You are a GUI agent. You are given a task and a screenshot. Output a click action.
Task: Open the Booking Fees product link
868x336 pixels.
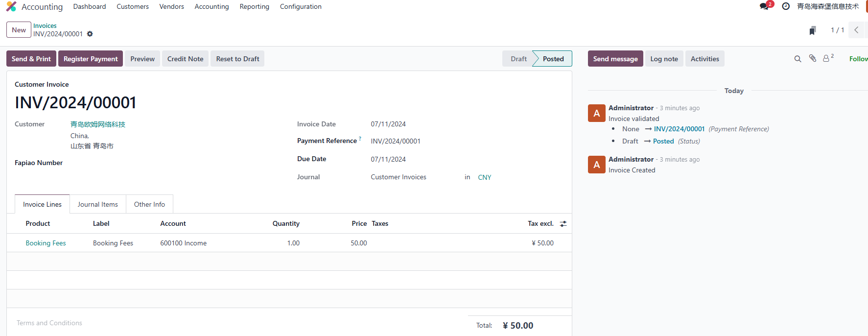coord(46,243)
